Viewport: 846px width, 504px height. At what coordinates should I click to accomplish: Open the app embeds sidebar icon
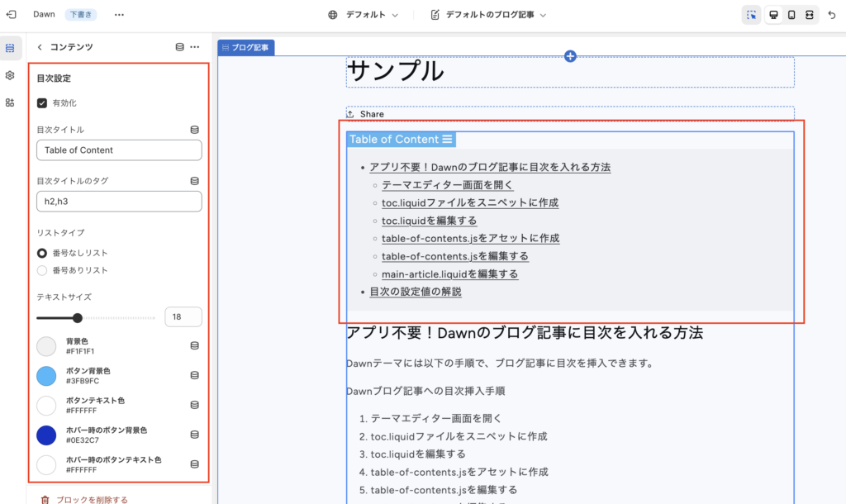click(x=10, y=102)
